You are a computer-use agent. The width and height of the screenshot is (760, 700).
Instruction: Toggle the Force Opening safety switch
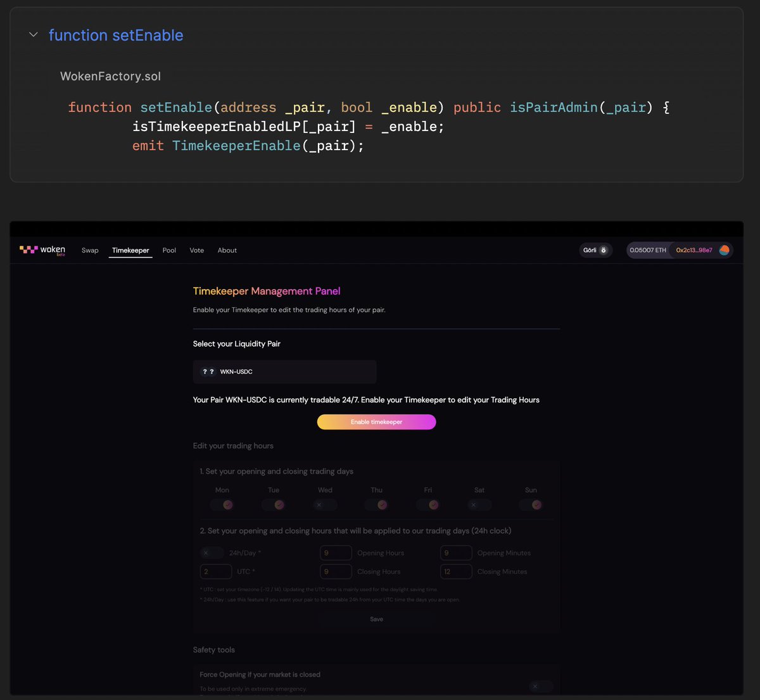pyautogui.click(x=541, y=686)
